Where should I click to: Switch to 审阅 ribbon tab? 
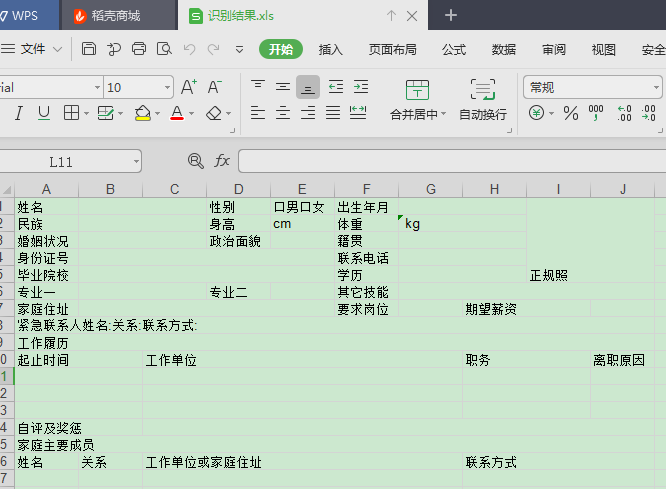[554, 49]
